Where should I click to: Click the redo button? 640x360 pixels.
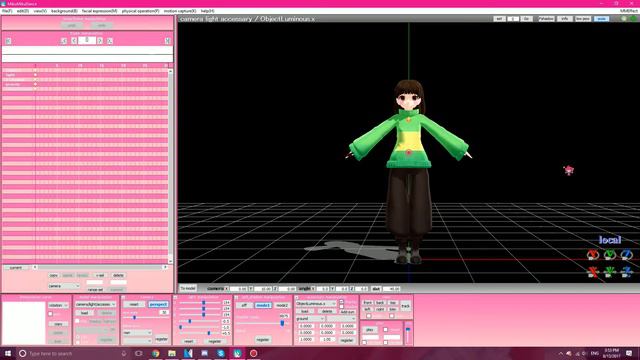102,25
